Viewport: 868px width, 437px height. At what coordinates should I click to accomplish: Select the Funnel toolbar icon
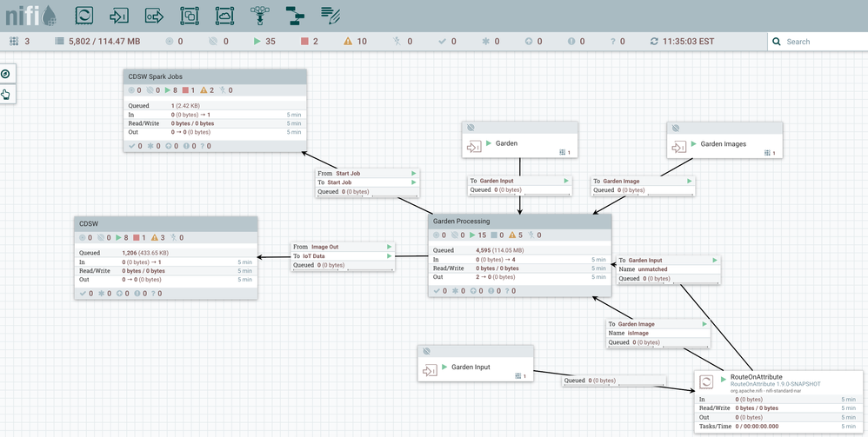click(x=258, y=15)
